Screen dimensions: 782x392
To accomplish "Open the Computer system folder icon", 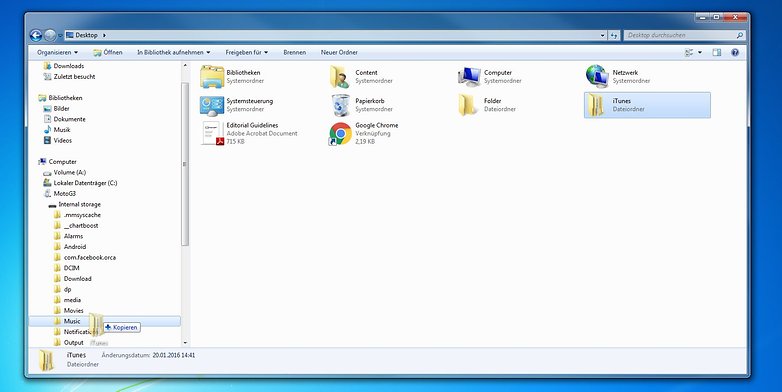I will pos(469,76).
